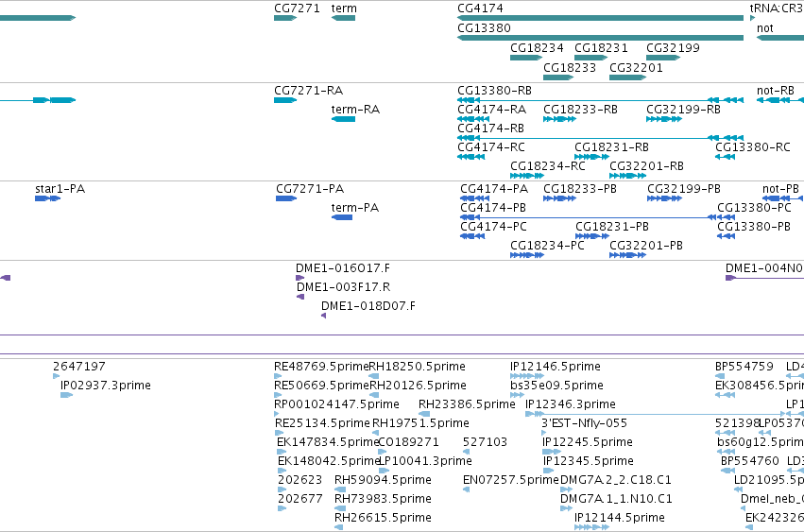Click EST LP10041.3prime
Screen dimensions: 804x532
tap(384, 471)
